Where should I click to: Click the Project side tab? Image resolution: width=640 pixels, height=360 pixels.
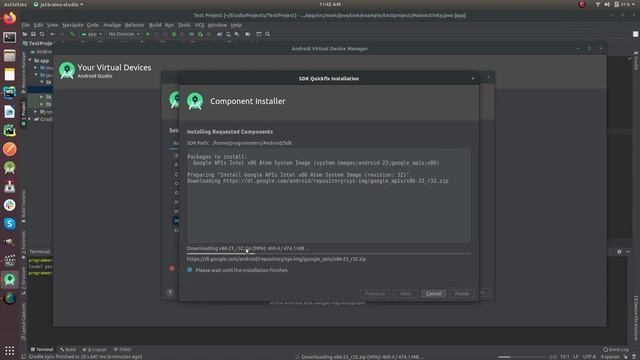point(24,113)
